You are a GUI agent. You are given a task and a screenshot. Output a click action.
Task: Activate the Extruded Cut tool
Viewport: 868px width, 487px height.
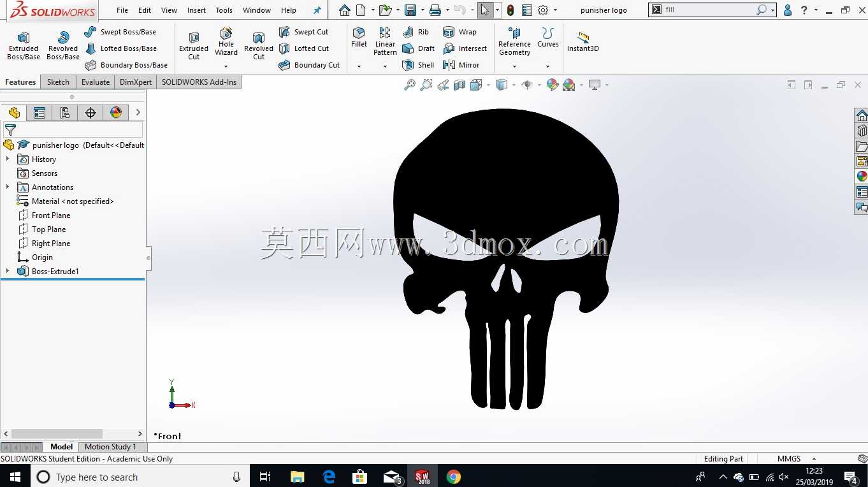(x=194, y=46)
